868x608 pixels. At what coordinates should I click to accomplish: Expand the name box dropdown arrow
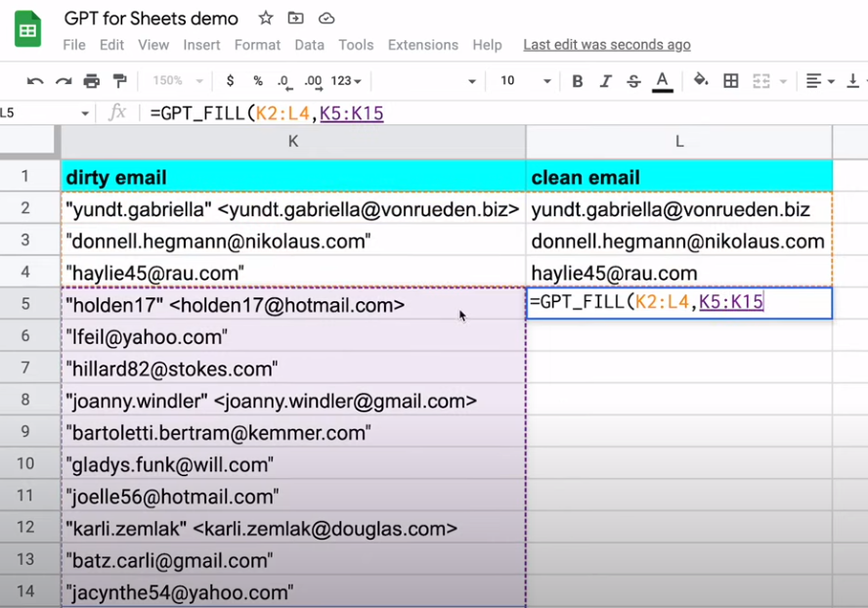(x=85, y=113)
